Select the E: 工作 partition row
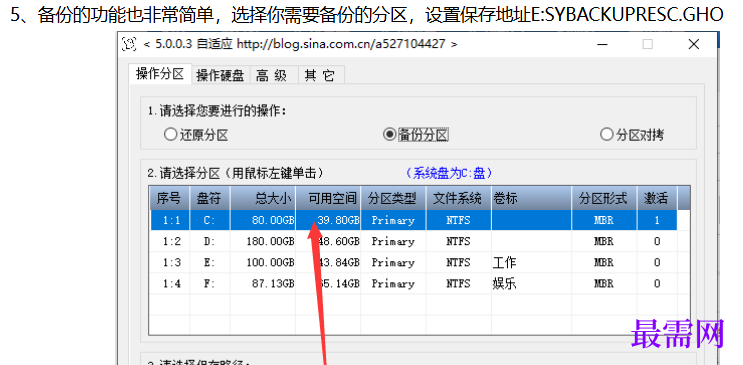Screen dimensions: 743x365 (413, 262)
